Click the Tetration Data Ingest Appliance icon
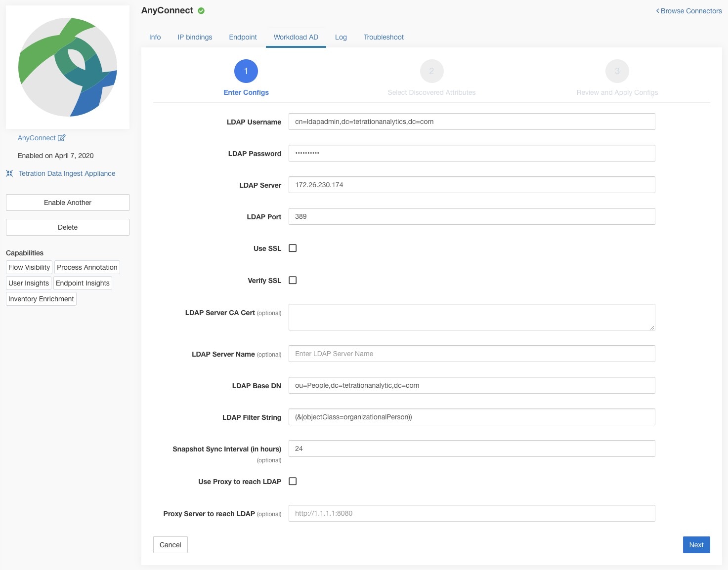This screenshot has height=570, width=728. click(9, 173)
